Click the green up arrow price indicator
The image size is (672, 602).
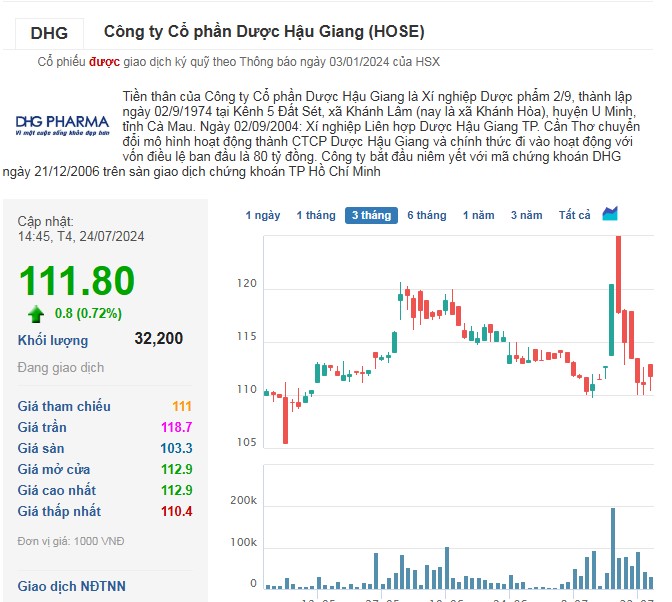pyautogui.click(x=37, y=314)
